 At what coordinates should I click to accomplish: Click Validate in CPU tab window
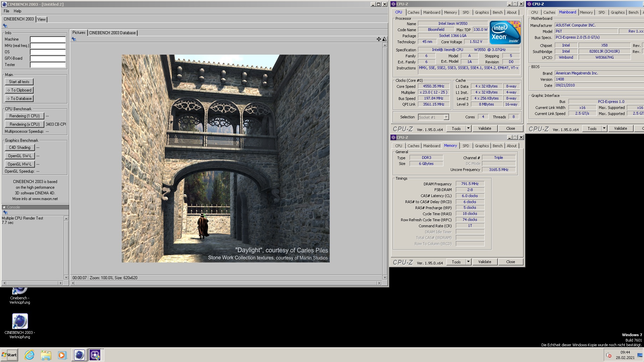tap(484, 128)
